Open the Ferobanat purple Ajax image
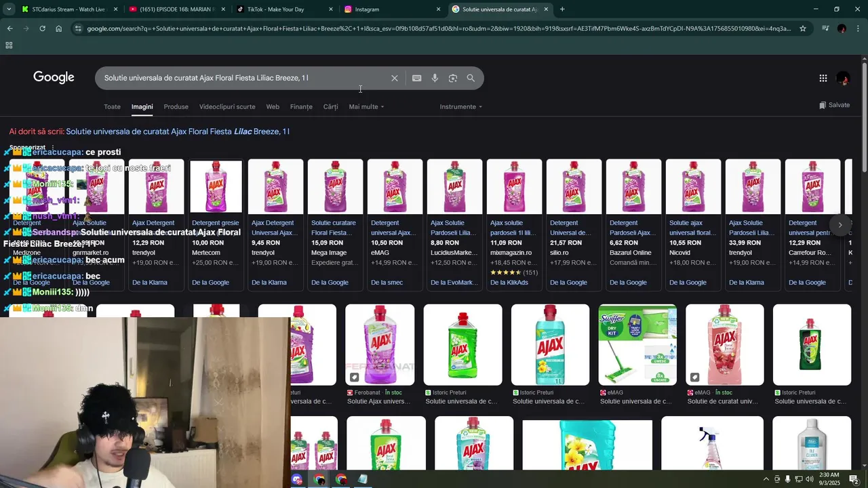 tap(380, 345)
